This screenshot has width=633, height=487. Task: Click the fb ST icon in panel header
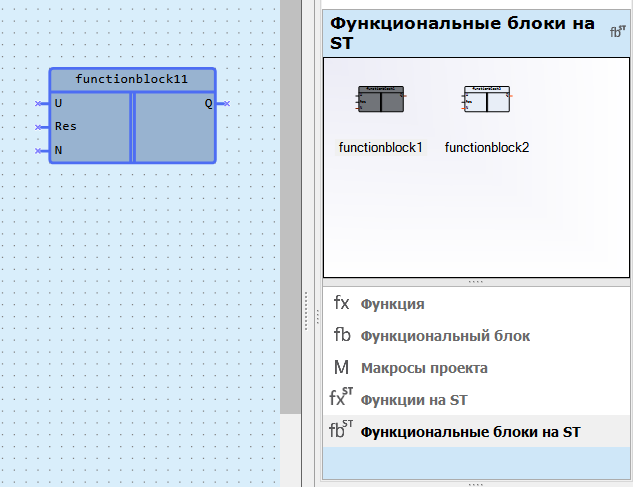click(x=618, y=31)
